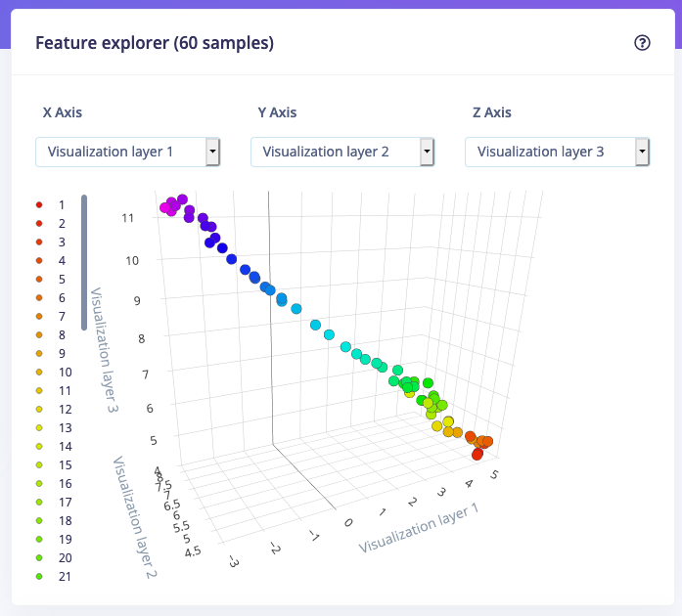Click the lowest red data point in the plot
Image resolution: width=682 pixels, height=616 pixels.
[477, 455]
